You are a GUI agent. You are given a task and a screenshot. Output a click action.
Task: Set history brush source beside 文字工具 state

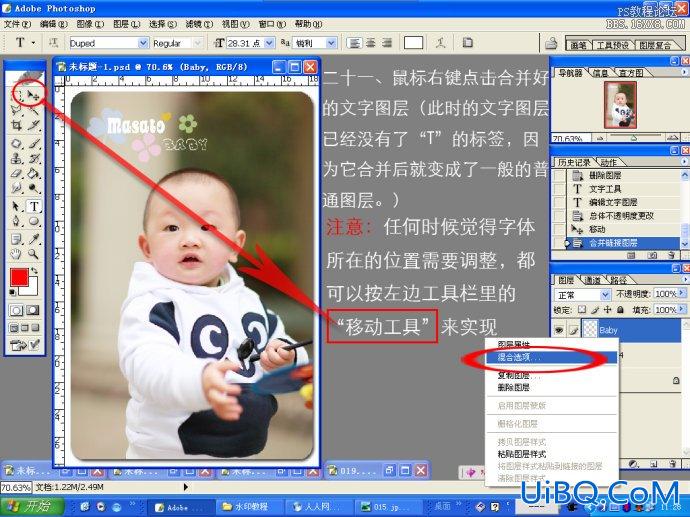pos(559,189)
